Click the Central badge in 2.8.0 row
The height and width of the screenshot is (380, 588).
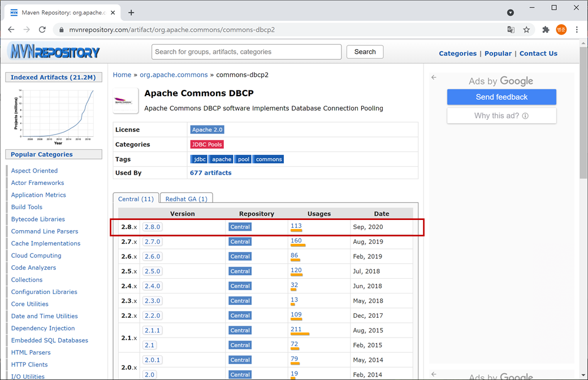(x=240, y=227)
